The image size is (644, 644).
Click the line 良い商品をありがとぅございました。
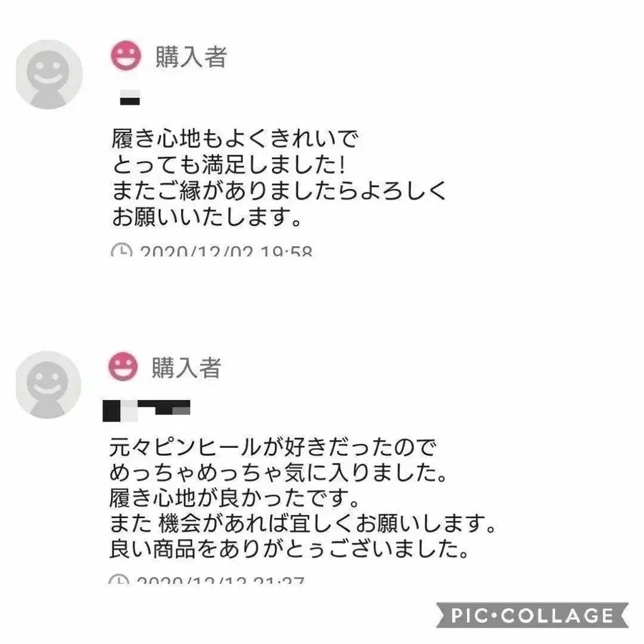(x=290, y=549)
